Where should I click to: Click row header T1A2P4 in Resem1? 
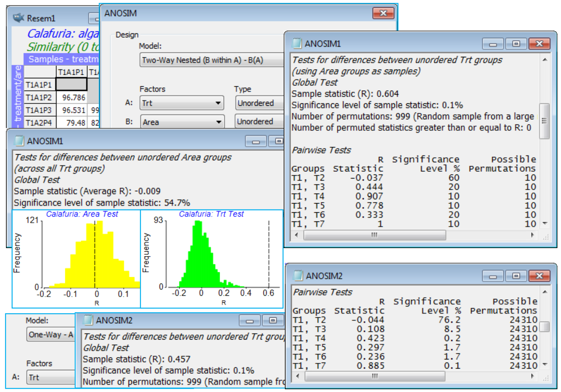pos(40,122)
